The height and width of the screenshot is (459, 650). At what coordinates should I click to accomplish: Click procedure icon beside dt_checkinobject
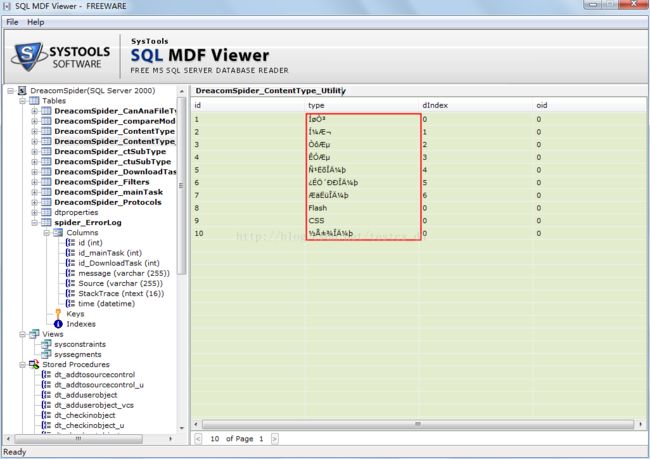46,415
